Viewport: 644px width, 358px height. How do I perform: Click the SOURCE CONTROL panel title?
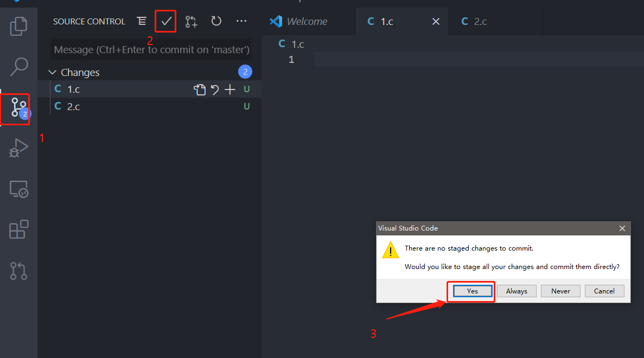click(89, 21)
